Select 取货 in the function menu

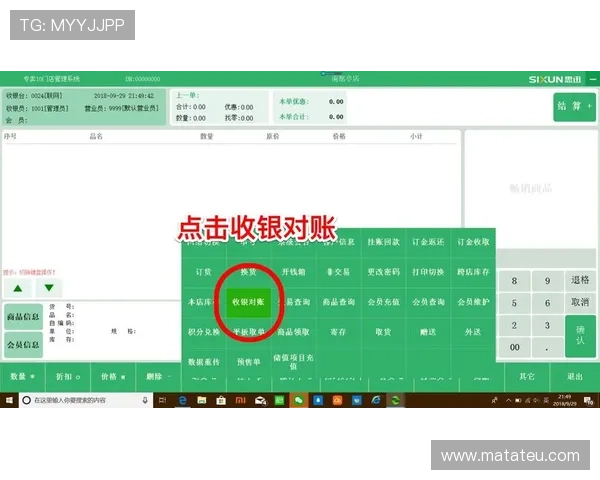(383, 332)
